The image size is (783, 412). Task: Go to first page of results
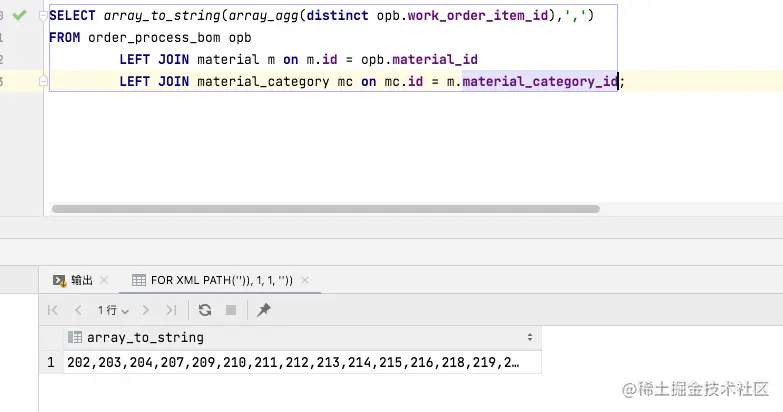point(52,310)
